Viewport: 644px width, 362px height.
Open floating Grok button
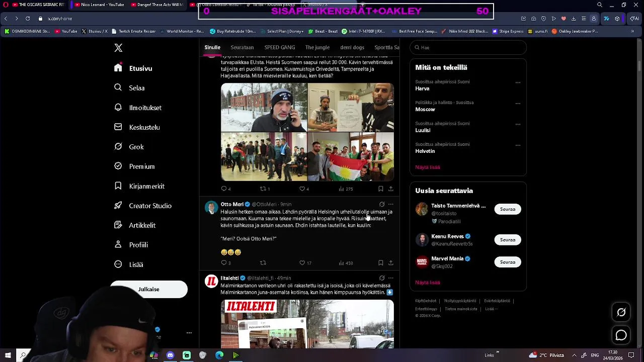pyautogui.click(x=621, y=313)
